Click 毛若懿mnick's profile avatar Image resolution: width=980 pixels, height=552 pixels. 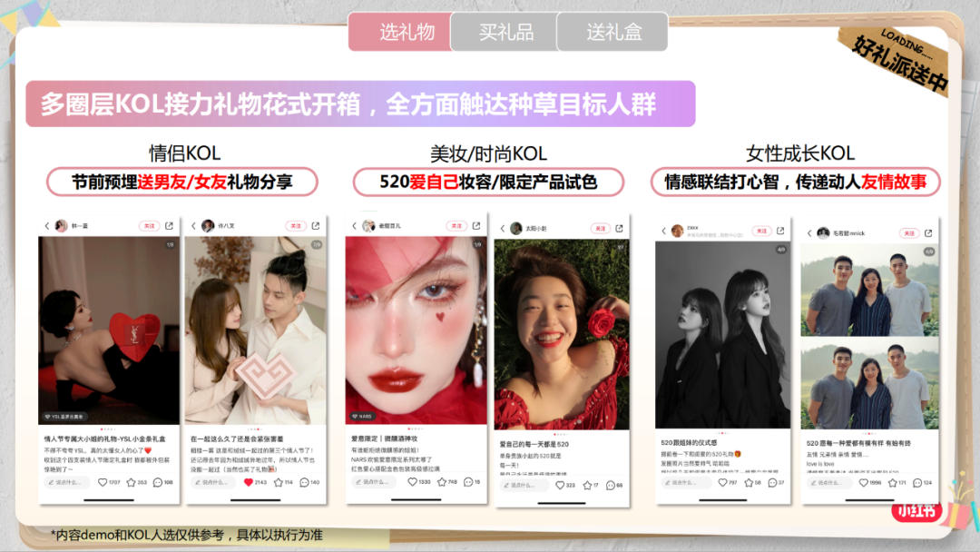point(823,233)
